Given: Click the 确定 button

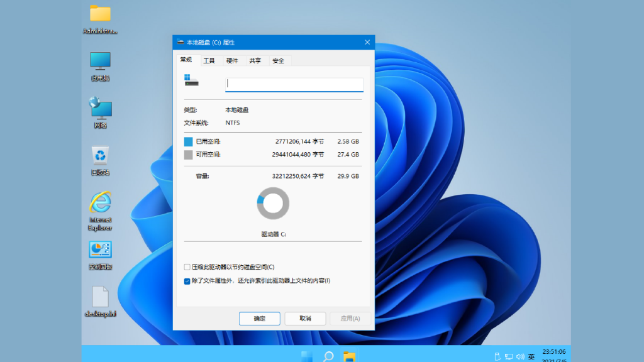Looking at the screenshot, I should [260, 319].
